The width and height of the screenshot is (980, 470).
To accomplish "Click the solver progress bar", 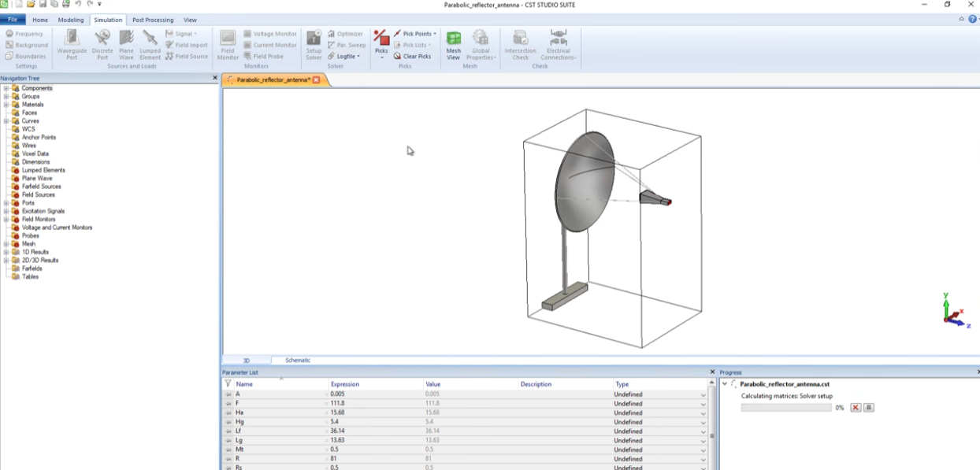I will coord(786,407).
